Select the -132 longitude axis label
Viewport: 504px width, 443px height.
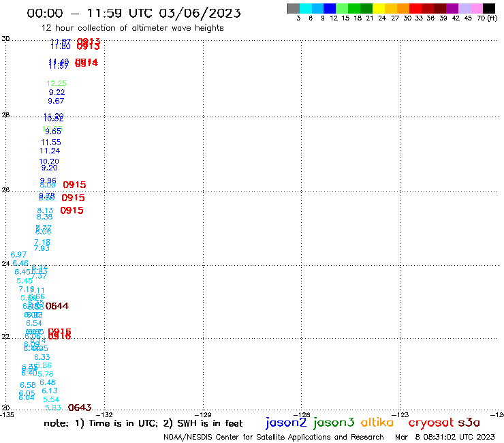106,414
